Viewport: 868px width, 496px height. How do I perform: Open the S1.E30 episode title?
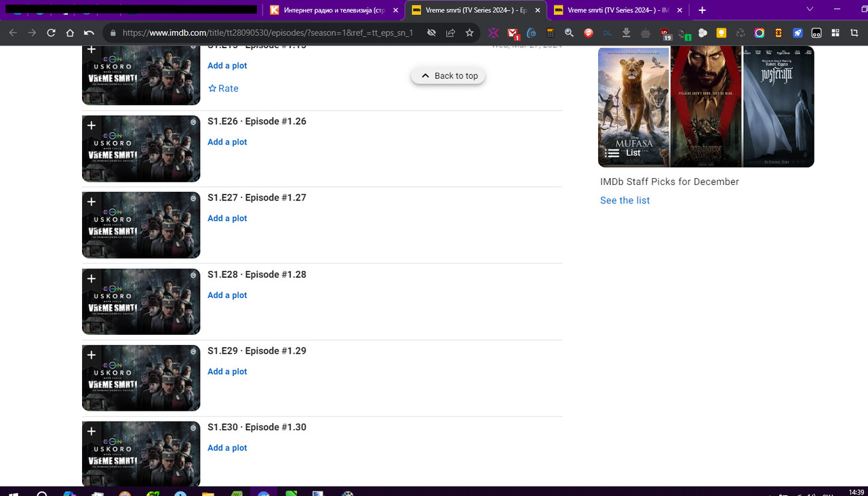click(x=257, y=428)
